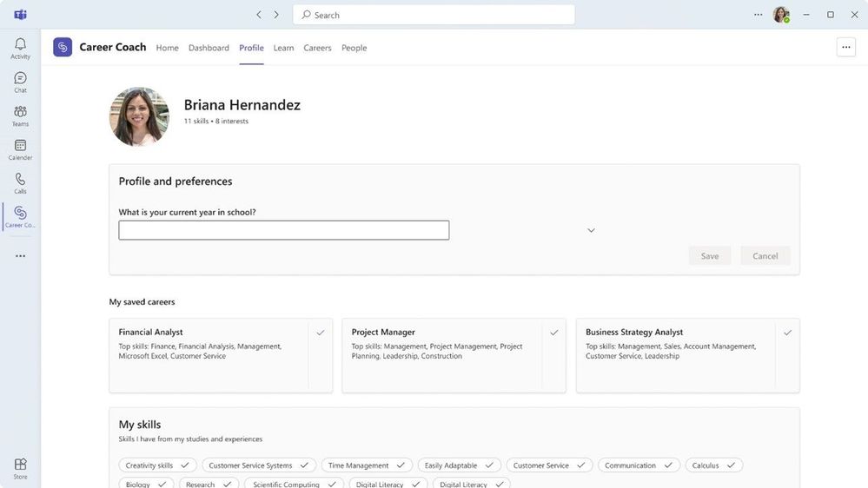Screen dimensions: 868x488
Task: Click the Microsoft Teams logo
Action: click(x=21, y=15)
